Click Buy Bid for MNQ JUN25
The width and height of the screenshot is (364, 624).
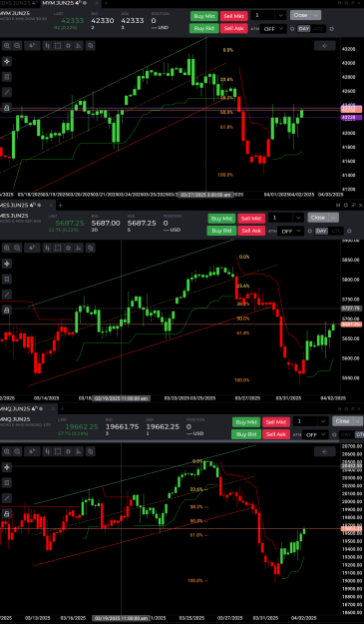tap(246, 434)
